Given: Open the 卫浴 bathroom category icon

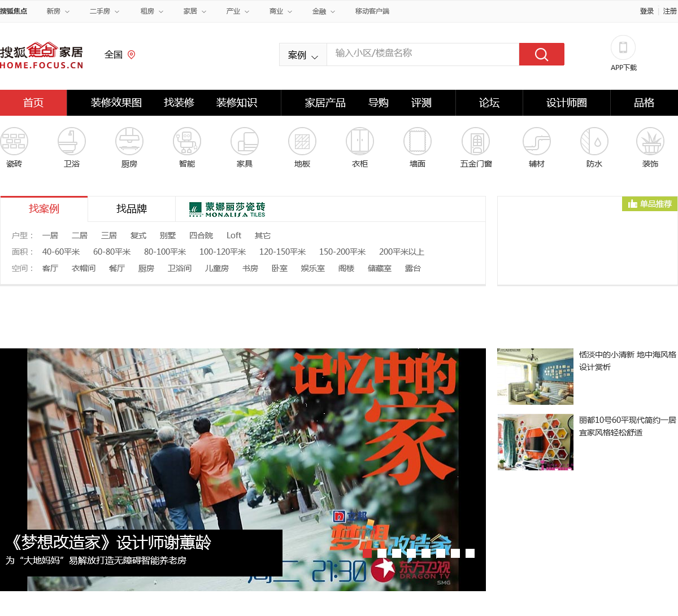Looking at the screenshot, I should tap(72, 141).
